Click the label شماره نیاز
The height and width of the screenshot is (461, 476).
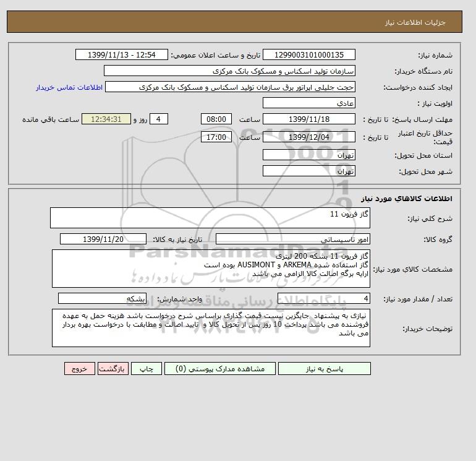click(435, 55)
